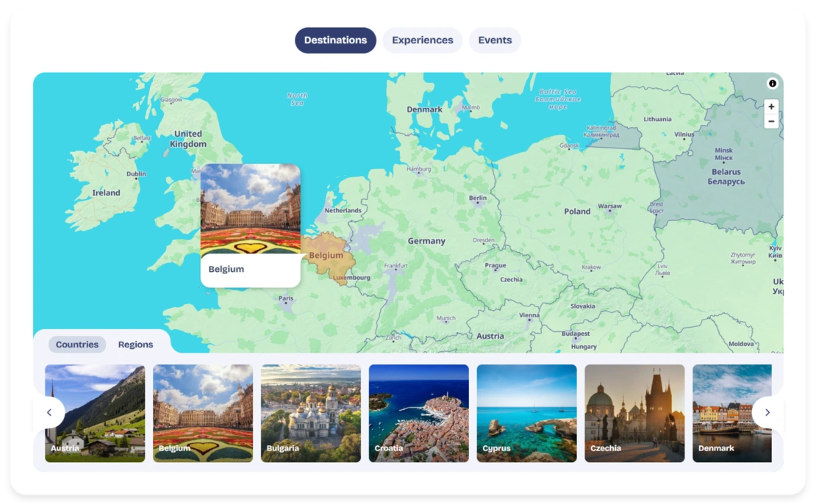Open the Bulgaria country card
This screenshot has height=504, width=816.
311,413
